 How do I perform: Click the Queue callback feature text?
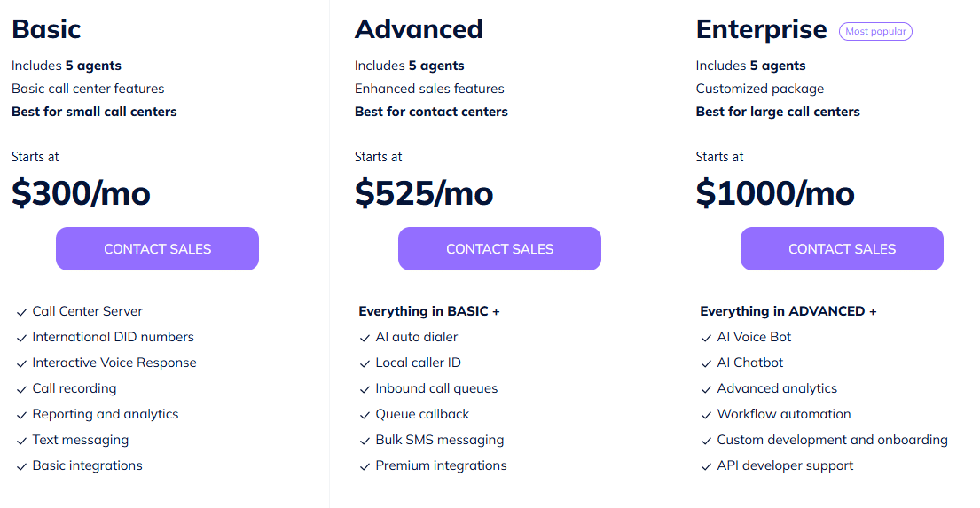(422, 414)
